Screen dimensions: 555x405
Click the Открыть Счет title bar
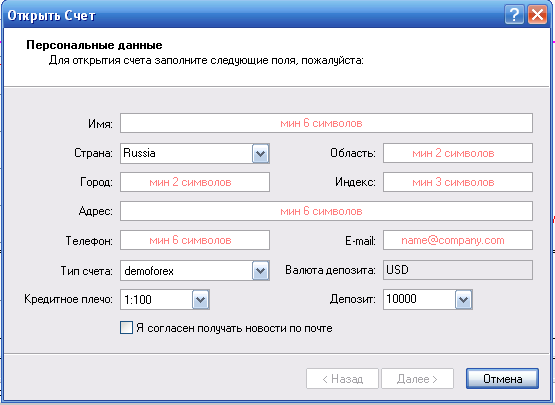pos(248,15)
